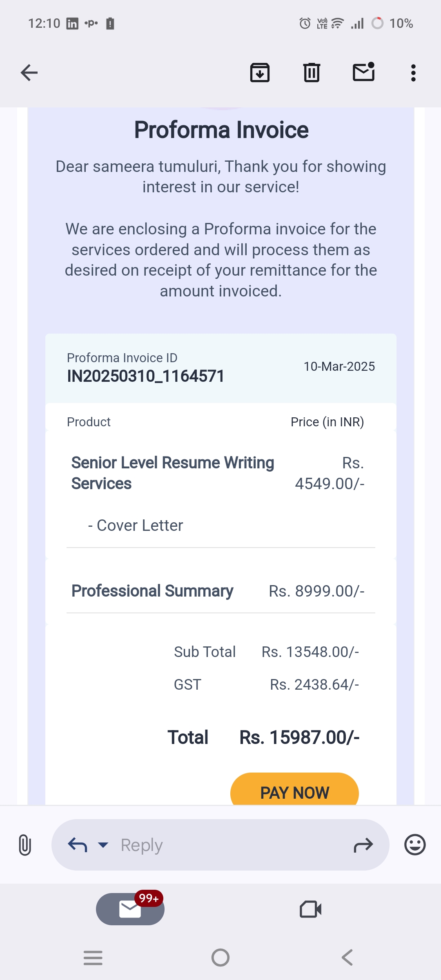Image resolution: width=441 pixels, height=980 pixels.
Task: Open recent apps from navigation bar
Action: [x=93, y=958]
